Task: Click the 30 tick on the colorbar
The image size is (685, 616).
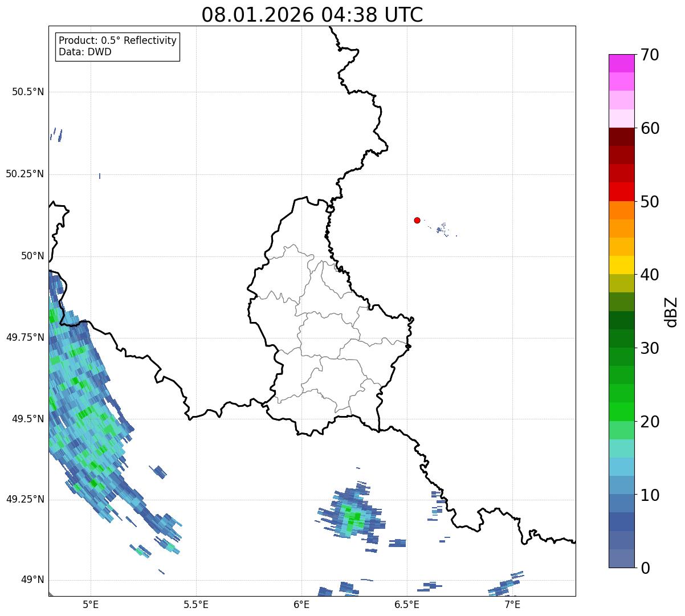Action: [650, 348]
